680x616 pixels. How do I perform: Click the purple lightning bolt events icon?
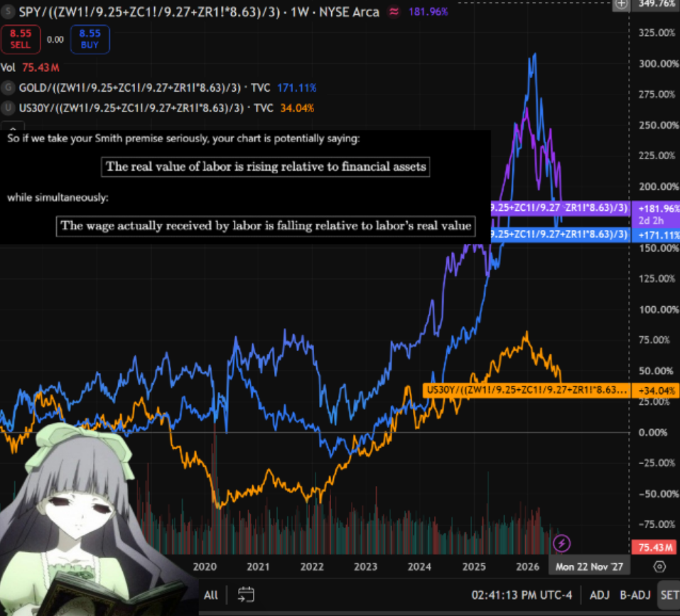coord(561,543)
